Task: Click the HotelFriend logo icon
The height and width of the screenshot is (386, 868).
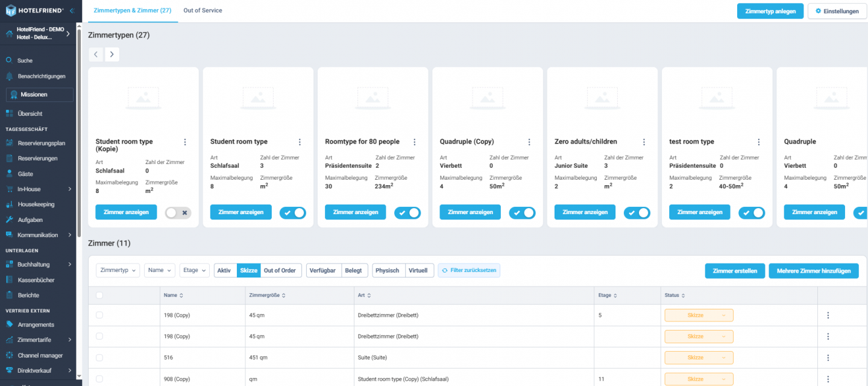Action: point(10,11)
